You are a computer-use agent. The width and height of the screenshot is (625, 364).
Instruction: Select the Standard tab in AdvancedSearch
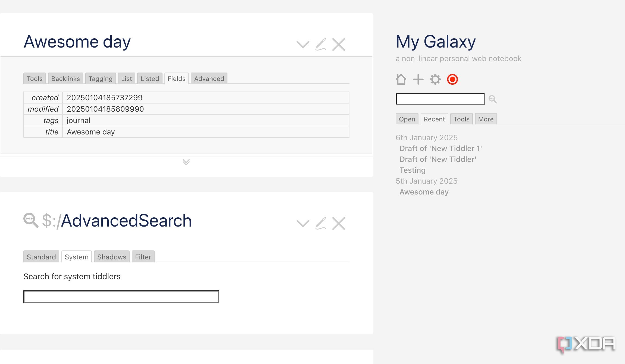click(x=41, y=257)
